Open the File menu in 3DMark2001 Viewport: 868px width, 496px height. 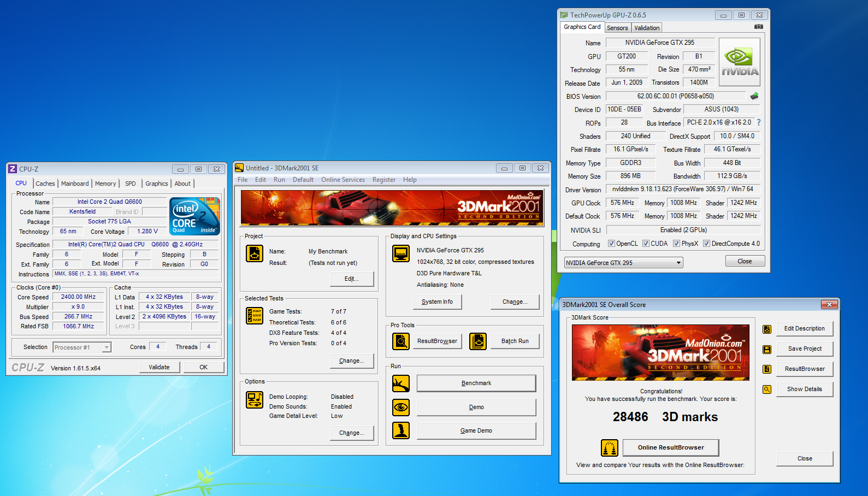[x=243, y=180]
